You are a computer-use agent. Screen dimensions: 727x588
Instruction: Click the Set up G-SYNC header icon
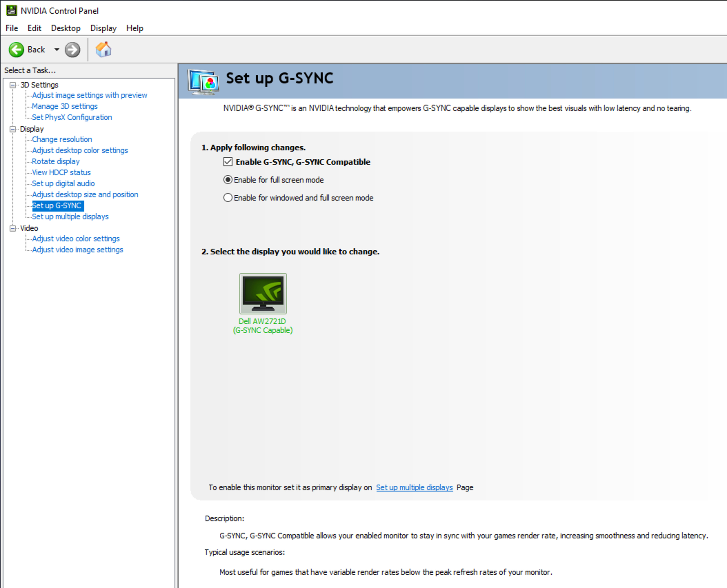[203, 82]
